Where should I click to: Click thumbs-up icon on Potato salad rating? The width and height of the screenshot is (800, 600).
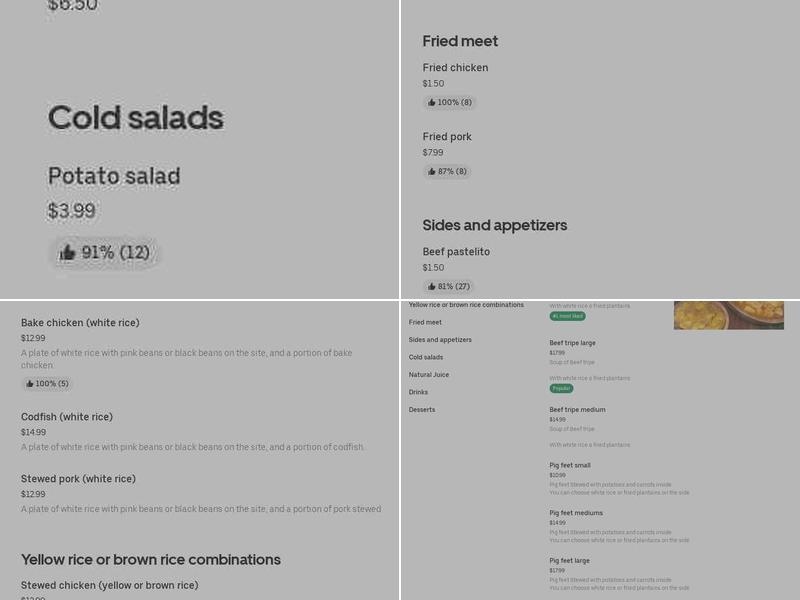(x=67, y=253)
